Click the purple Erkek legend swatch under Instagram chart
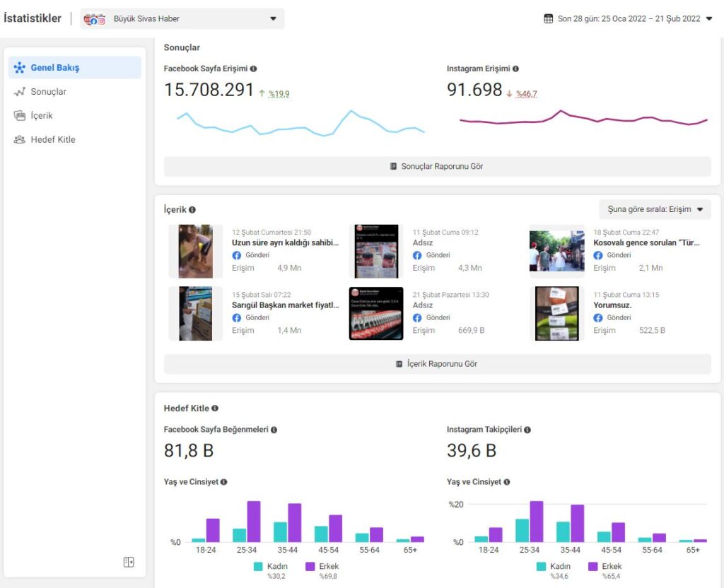Image resolution: width=724 pixels, height=588 pixels. [x=593, y=567]
